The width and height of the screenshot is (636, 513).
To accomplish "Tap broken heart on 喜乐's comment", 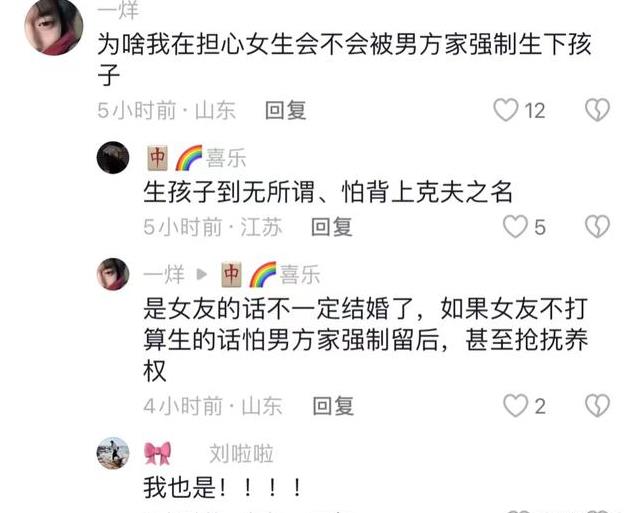I will pos(597,226).
